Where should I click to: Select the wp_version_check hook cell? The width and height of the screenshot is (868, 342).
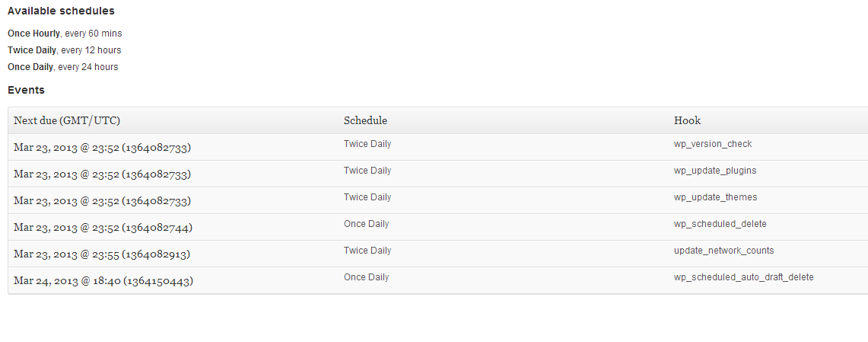click(x=712, y=144)
